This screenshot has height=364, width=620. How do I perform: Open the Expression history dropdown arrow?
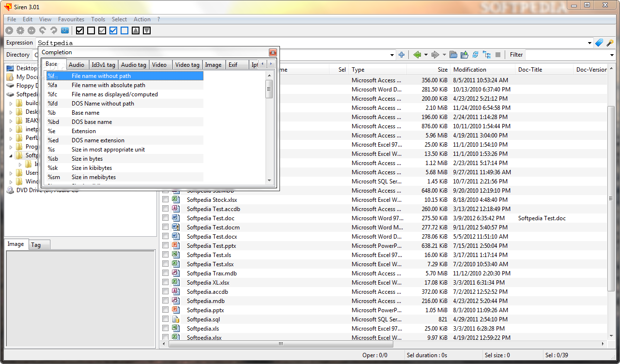tap(589, 43)
